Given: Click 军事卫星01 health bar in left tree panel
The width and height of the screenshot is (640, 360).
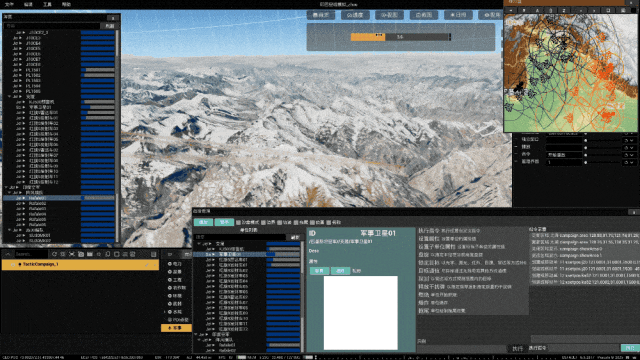Looking at the screenshot, I should pyautogui.click(x=98, y=107).
